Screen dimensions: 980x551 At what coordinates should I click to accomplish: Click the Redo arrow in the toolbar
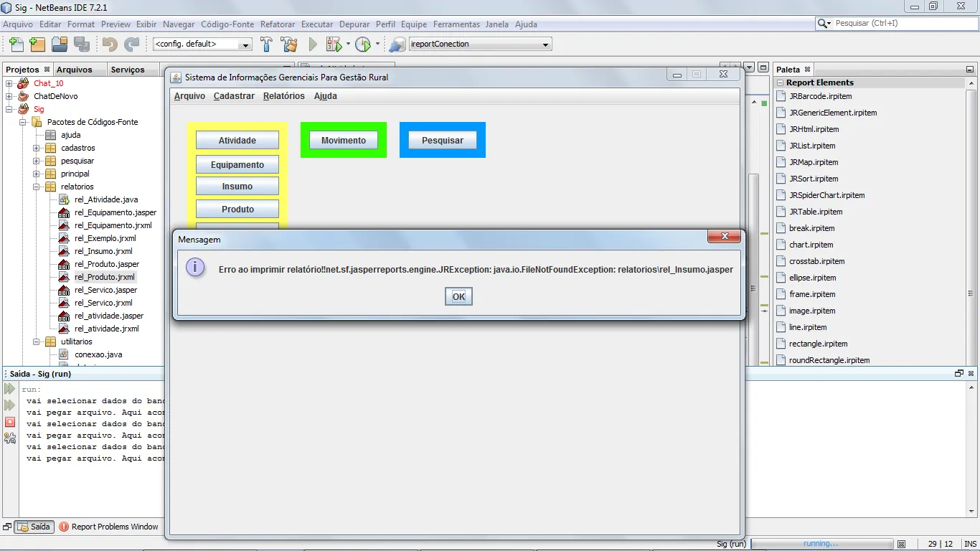click(x=131, y=44)
